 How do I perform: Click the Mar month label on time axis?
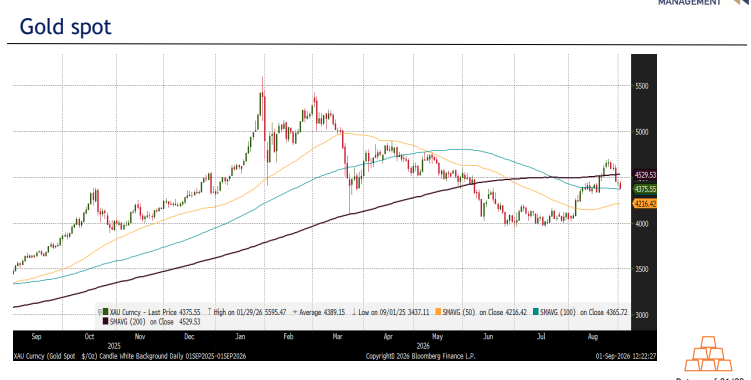[x=338, y=336]
